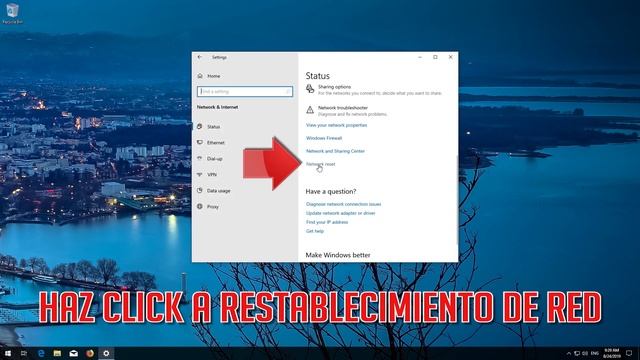Viewport: 640px width, 360px height.
Task: Open the taskbar clock and date
Action: pyautogui.click(x=611, y=353)
